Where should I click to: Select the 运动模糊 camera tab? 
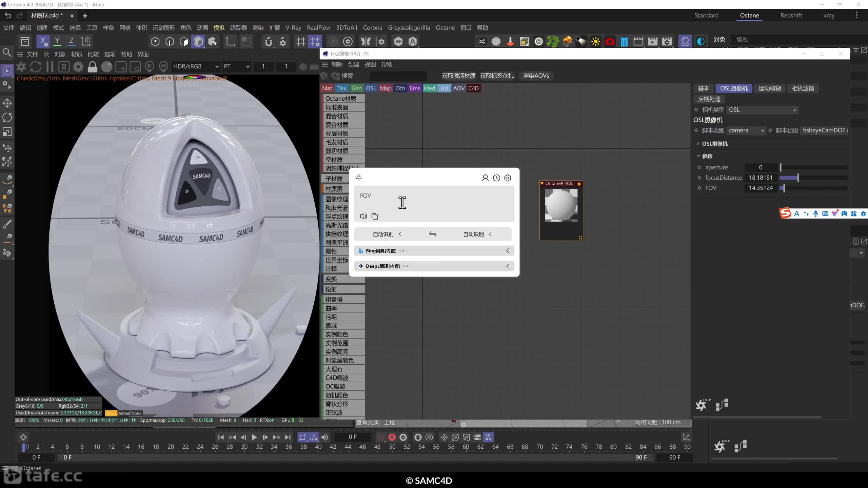[x=770, y=88]
